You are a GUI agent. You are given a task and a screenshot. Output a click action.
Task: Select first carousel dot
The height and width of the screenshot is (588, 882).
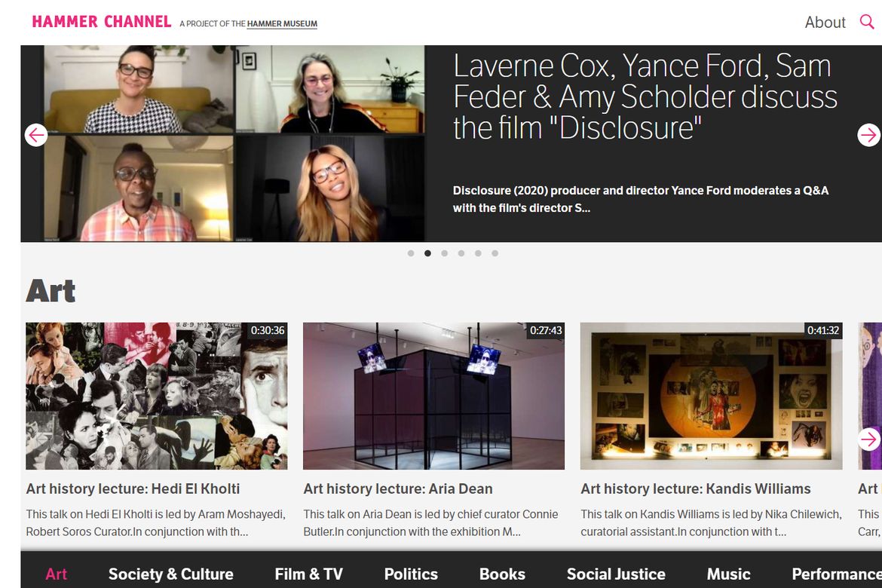click(x=411, y=253)
